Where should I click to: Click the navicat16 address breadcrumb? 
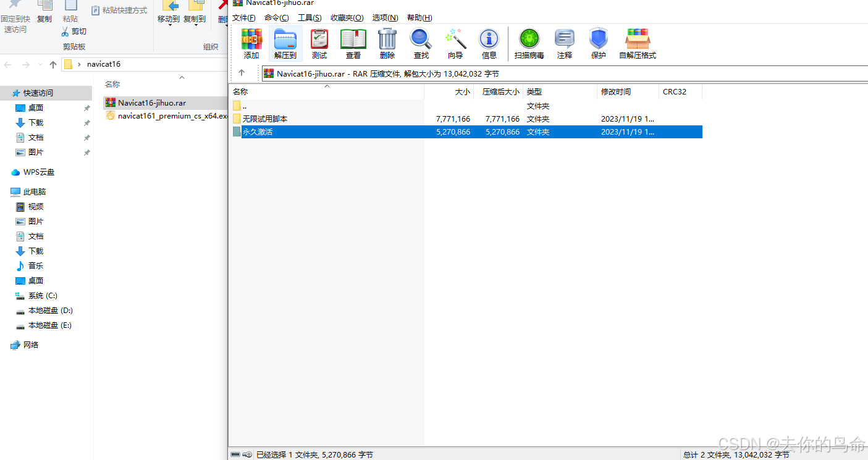click(x=104, y=64)
